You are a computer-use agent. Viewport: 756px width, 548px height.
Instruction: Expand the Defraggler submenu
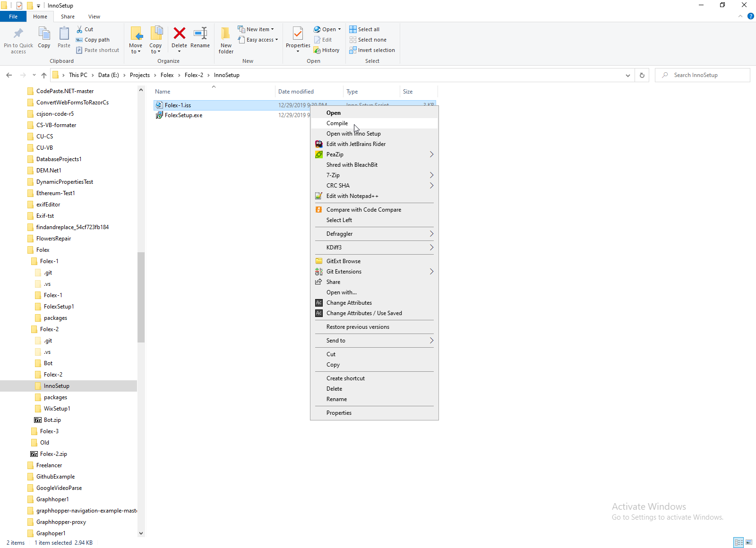374,234
